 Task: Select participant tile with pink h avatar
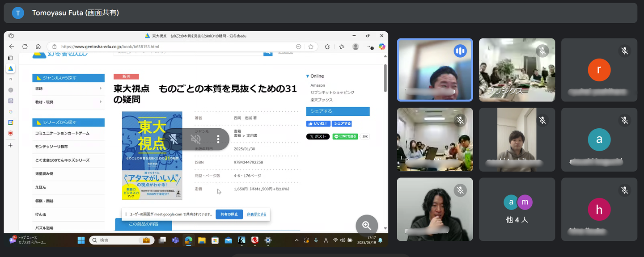(x=599, y=209)
